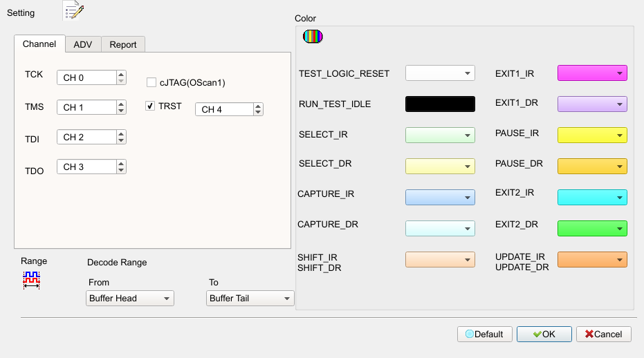Increase the TRST channel with up arrow
644x358 pixels.
258,106
